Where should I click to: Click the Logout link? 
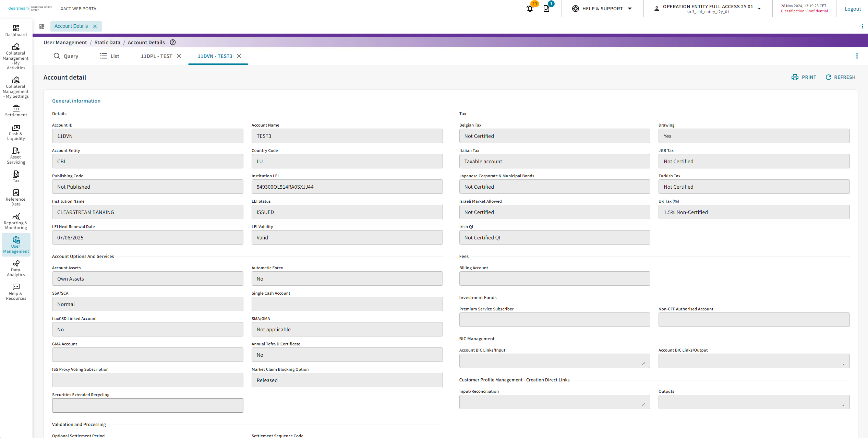tap(853, 9)
